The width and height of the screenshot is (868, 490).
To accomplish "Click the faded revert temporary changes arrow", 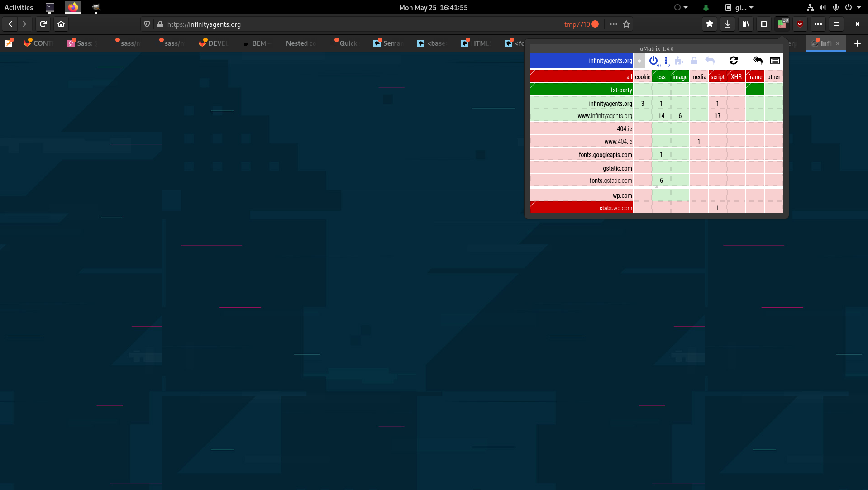I will point(710,61).
